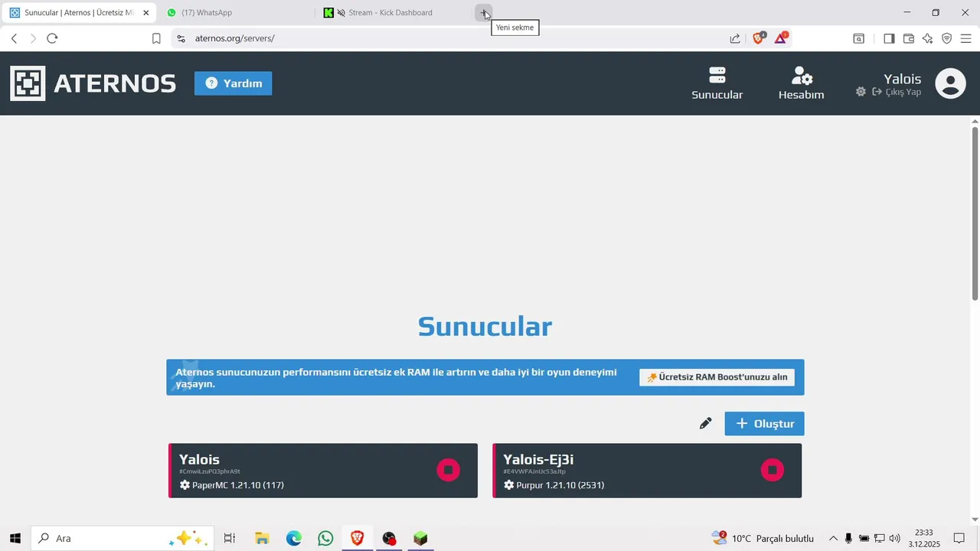The image size is (980, 551).
Task: Open account settings gear near Yalois
Action: tap(861, 92)
